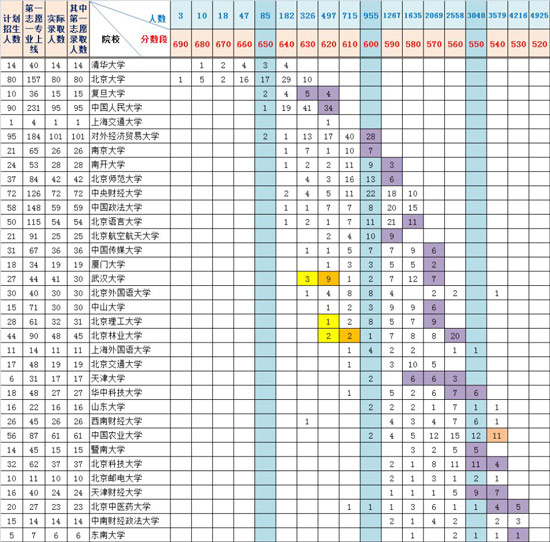Screen dimensions: 550x542
Task: Click the 东南大学 school name cell
Action: [x=130, y=535]
